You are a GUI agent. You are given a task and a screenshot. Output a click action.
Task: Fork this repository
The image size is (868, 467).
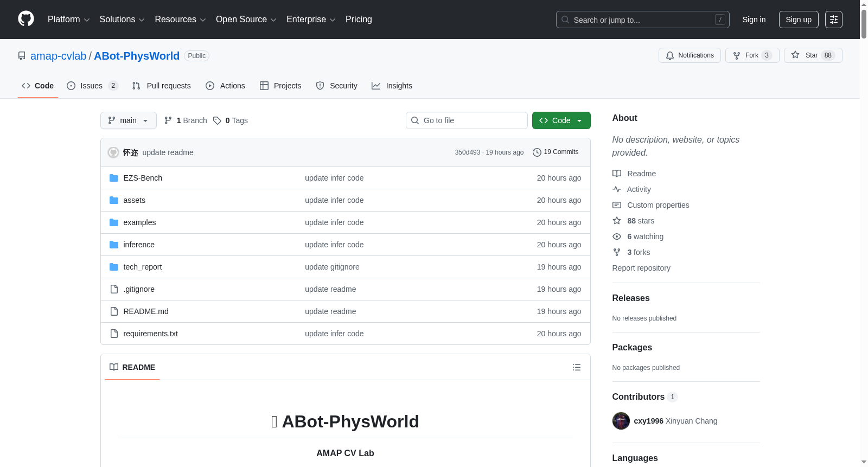click(752, 55)
